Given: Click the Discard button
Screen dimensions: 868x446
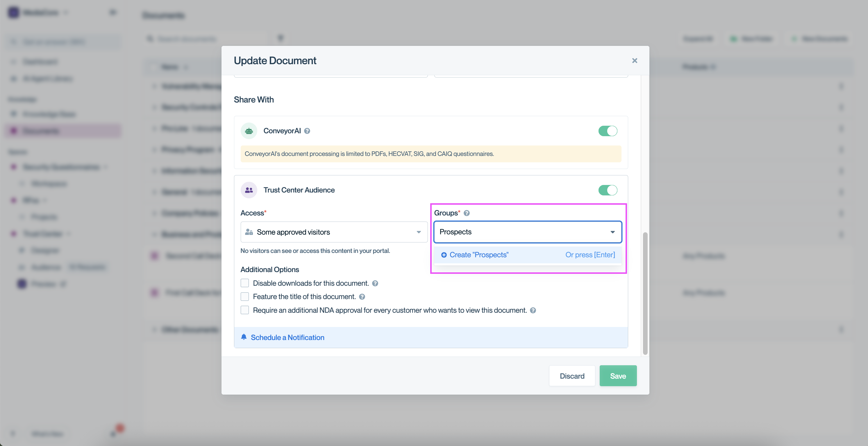Looking at the screenshot, I should 572,376.
